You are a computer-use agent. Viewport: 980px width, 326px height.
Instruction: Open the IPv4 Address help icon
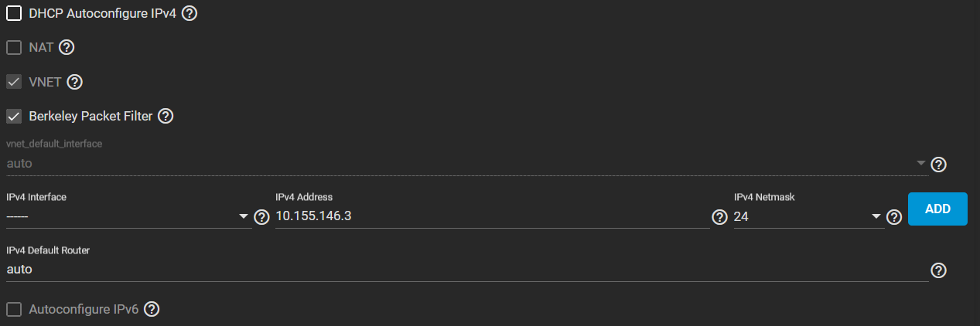click(x=719, y=217)
